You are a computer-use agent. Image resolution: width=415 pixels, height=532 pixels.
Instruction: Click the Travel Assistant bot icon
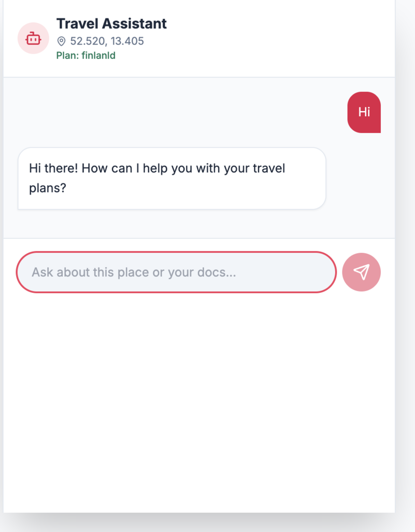(33, 38)
